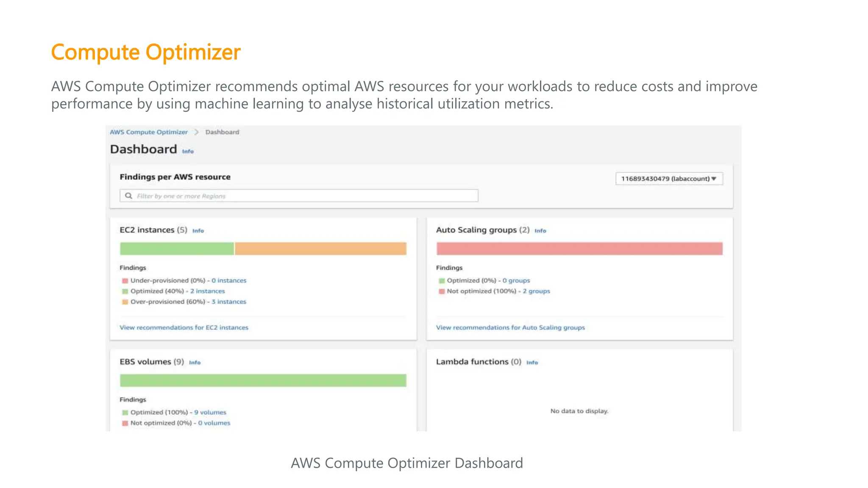Open the 0 groups optimized link
This screenshot has height=488, width=868.
pyautogui.click(x=516, y=280)
